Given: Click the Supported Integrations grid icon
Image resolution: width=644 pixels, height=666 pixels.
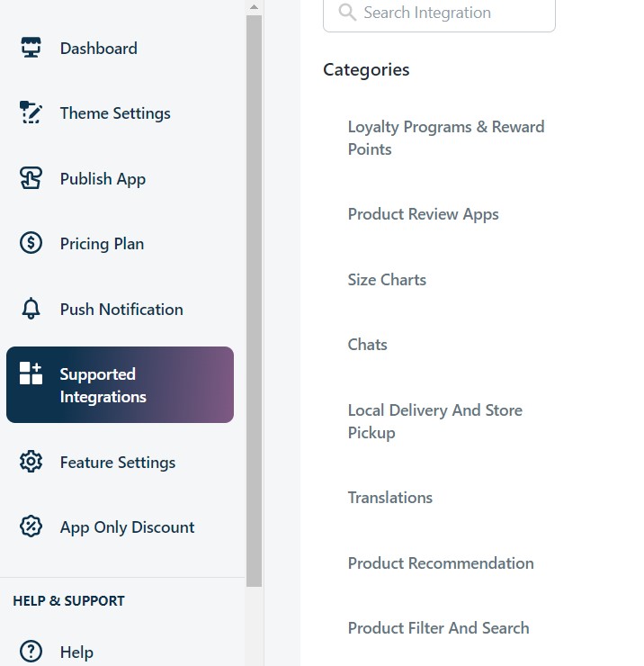Looking at the screenshot, I should [x=31, y=373].
